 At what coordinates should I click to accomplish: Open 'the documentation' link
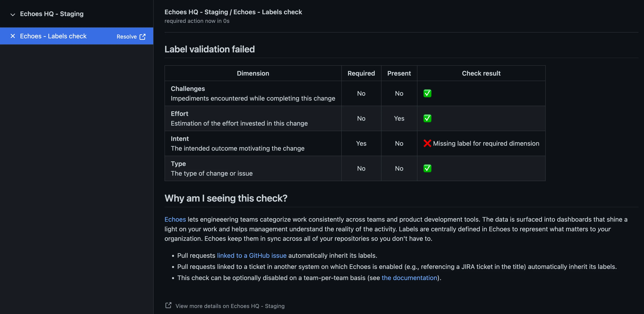[x=409, y=278]
